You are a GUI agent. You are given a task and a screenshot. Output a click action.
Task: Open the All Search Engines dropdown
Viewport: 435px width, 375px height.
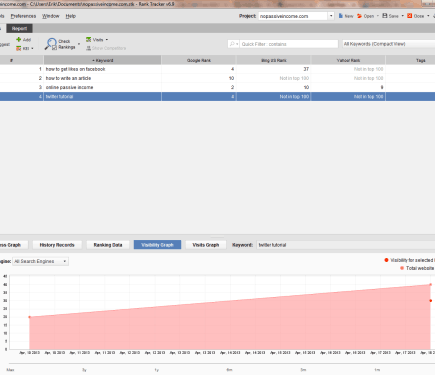click(40, 261)
